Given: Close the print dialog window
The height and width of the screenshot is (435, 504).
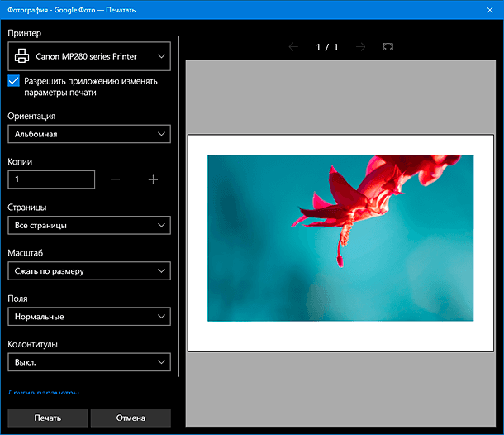Looking at the screenshot, I should click(489, 10).
